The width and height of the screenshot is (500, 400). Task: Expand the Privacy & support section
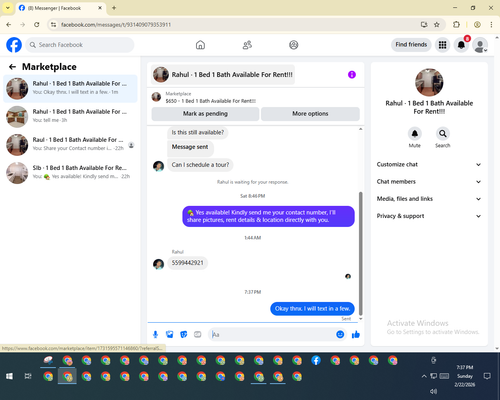429,216
